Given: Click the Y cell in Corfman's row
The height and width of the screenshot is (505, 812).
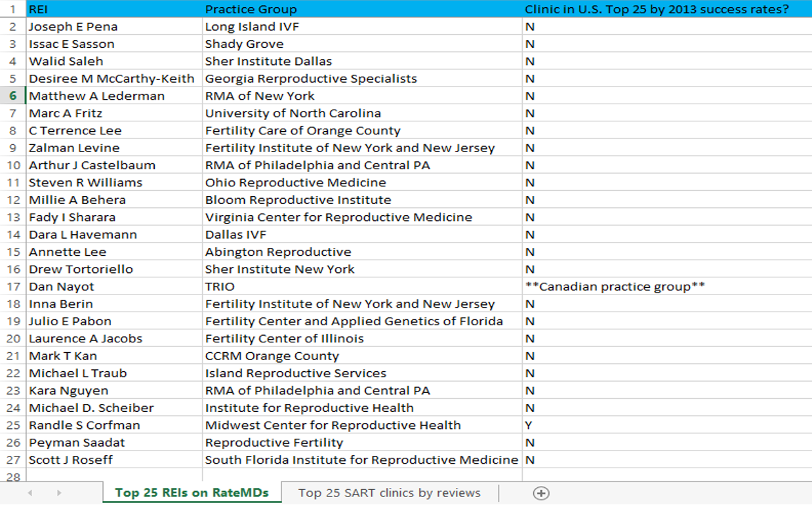Looking at the screenshot, I should tap(667, 425).
